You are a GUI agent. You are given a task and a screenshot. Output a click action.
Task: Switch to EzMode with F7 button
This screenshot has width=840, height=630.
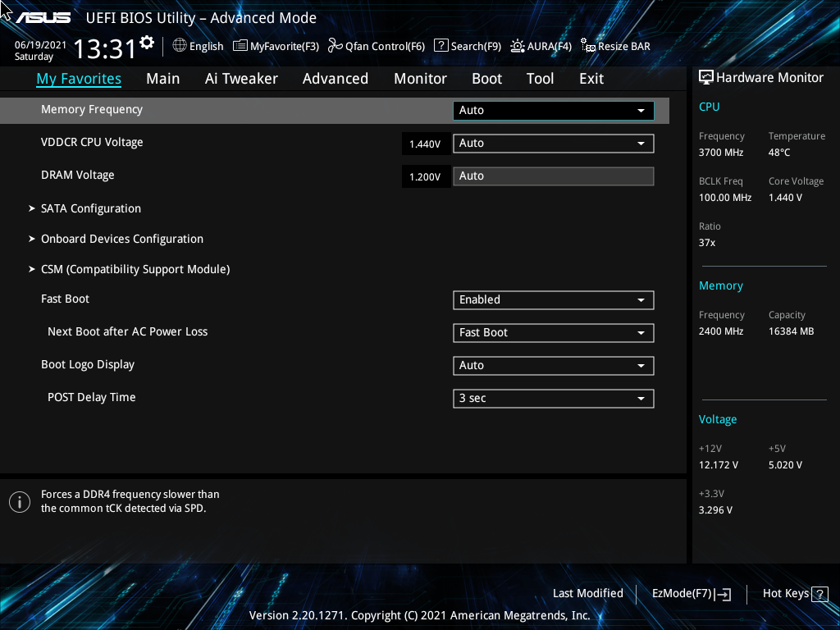pyautogui.click(x=691, y=593)
